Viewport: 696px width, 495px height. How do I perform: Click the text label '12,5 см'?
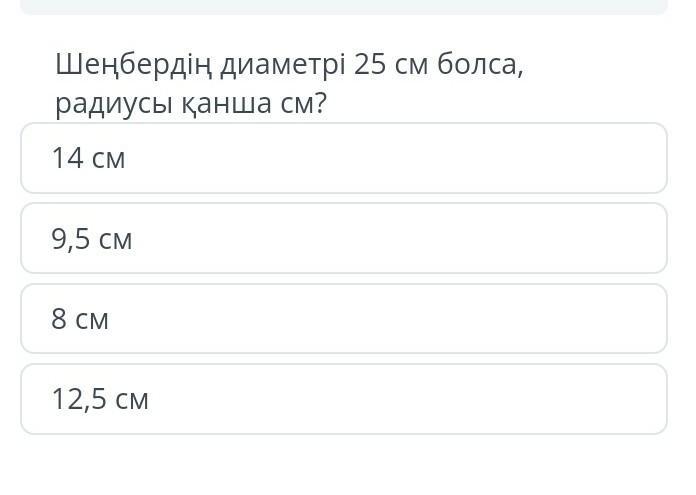pos(100,399)
